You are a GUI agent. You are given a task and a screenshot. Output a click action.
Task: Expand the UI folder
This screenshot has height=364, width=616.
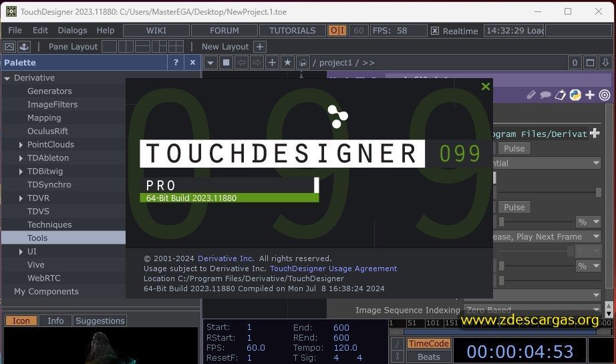tap(21, 252)
